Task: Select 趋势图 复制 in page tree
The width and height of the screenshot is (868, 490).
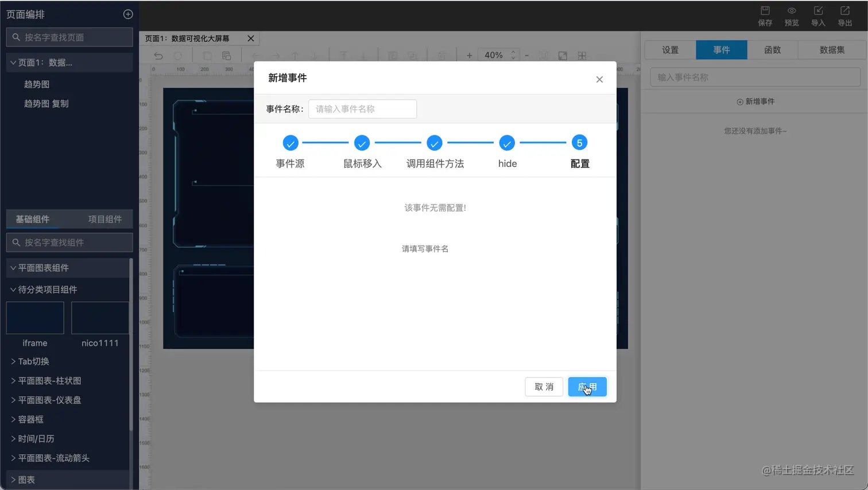Action: point(46,104)
